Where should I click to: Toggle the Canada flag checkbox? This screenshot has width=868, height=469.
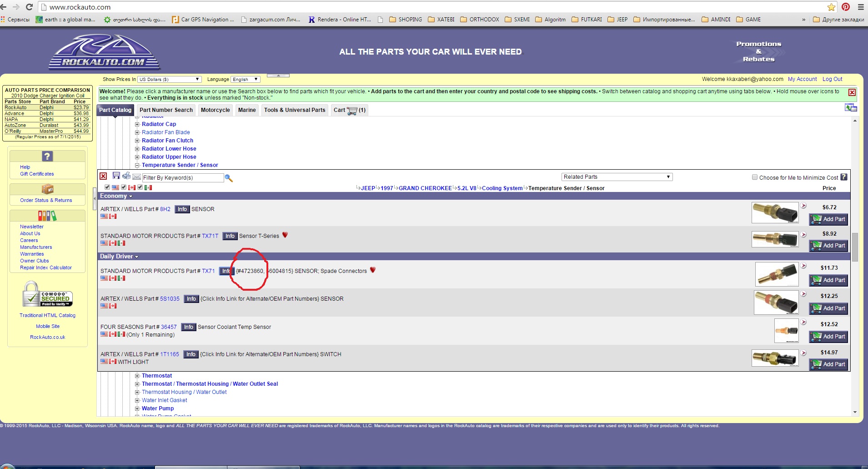click(124, 187)
